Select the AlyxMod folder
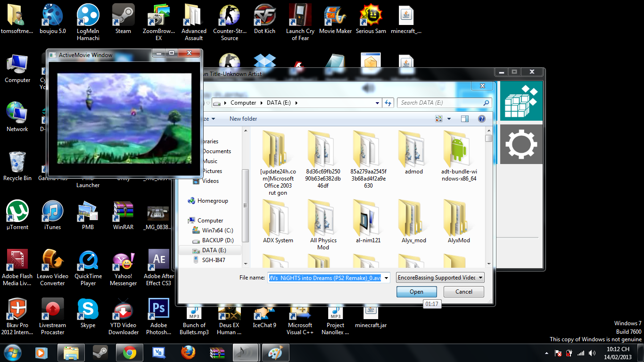Viewport: 644px width, 362px height. 459,221
